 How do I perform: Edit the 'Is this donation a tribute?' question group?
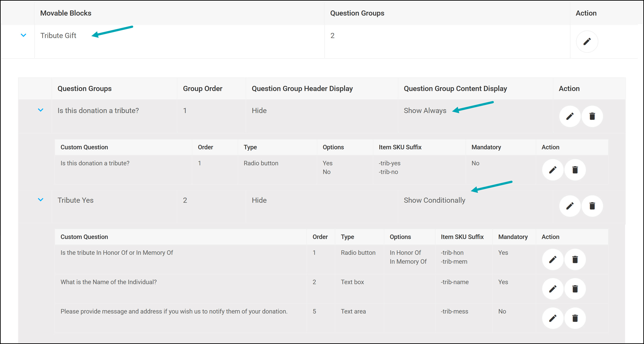(570, 116)
